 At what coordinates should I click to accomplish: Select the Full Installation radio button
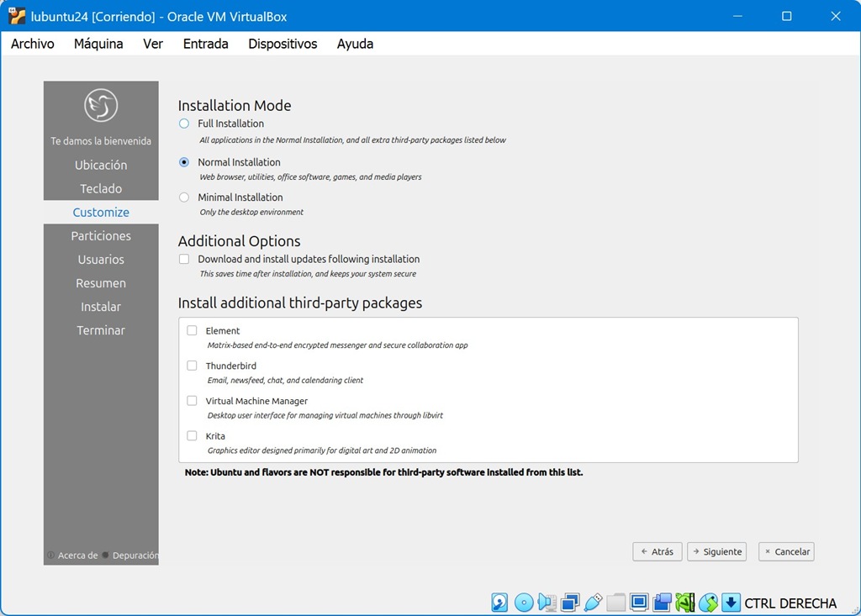184,124
